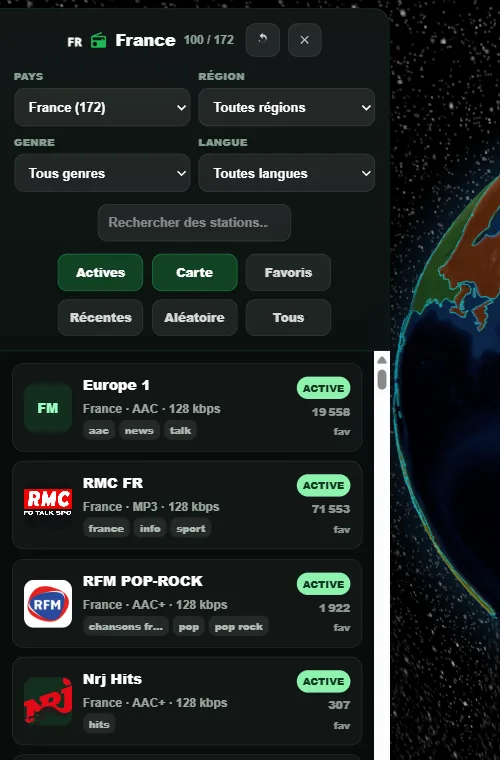Mark Nrj Hits as fav

tap(342, 725)
